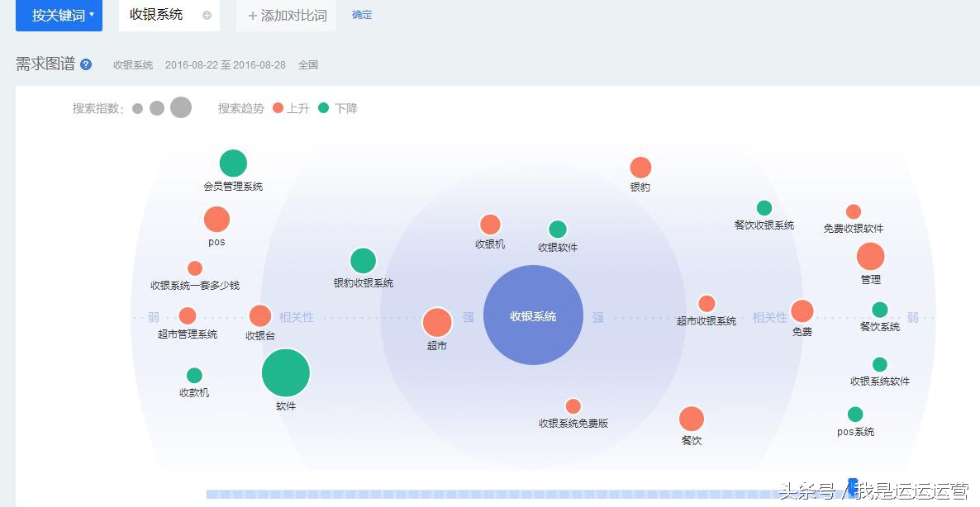Viewport: 980px width, 507px height.
Task: Open the 按关键词 dropdown
Action: pyautogui.click(x=59, y=15)
